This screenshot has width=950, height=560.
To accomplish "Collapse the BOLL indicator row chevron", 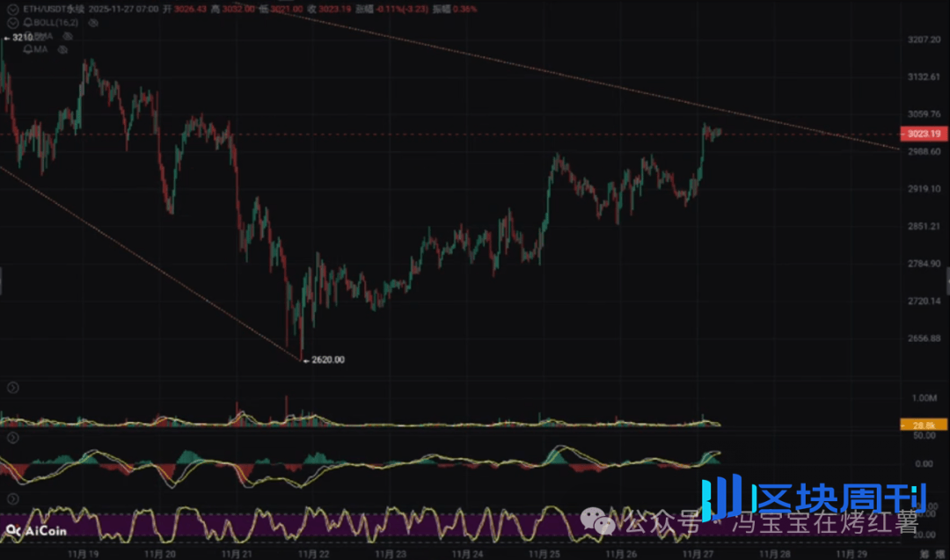I will pyautogui.click(x=12, y=23).
